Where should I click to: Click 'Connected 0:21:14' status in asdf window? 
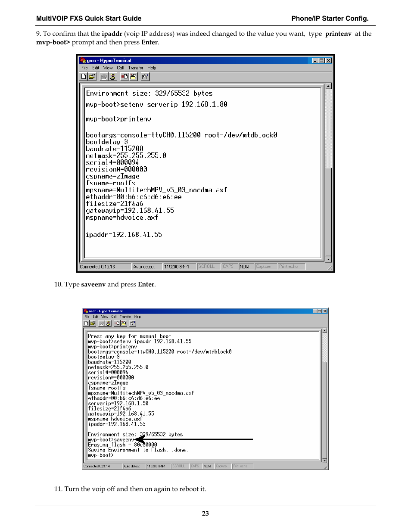[x=103, y=466]
